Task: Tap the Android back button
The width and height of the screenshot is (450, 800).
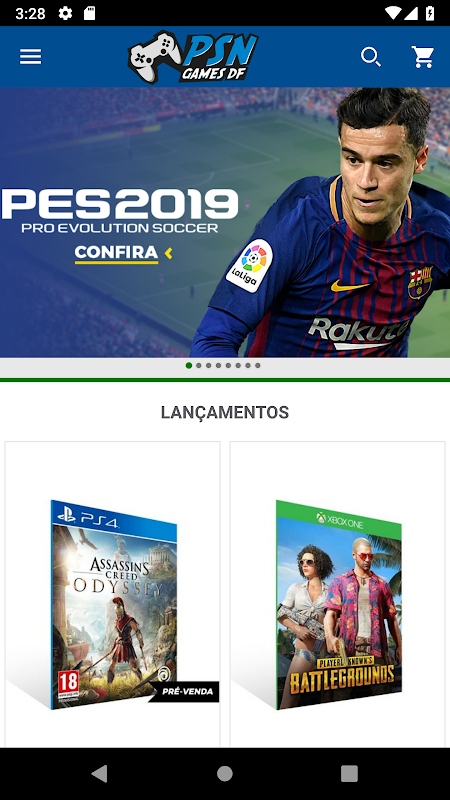Action: [99, 773]
